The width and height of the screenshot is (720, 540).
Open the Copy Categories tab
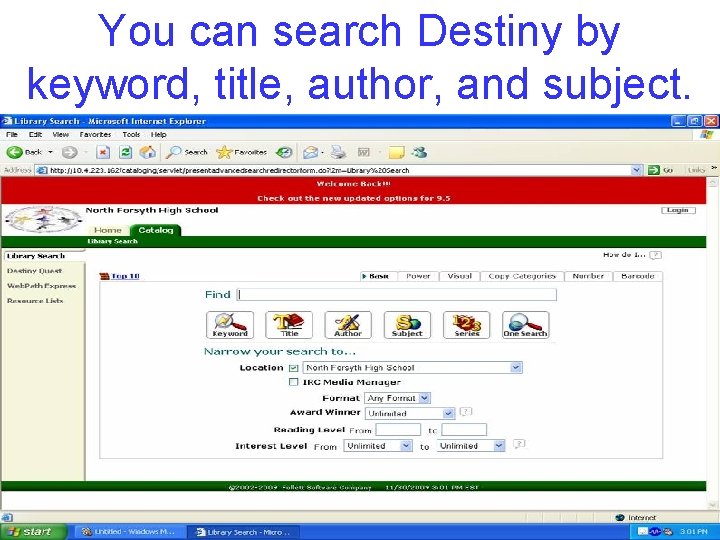click(x=522, y=276)
